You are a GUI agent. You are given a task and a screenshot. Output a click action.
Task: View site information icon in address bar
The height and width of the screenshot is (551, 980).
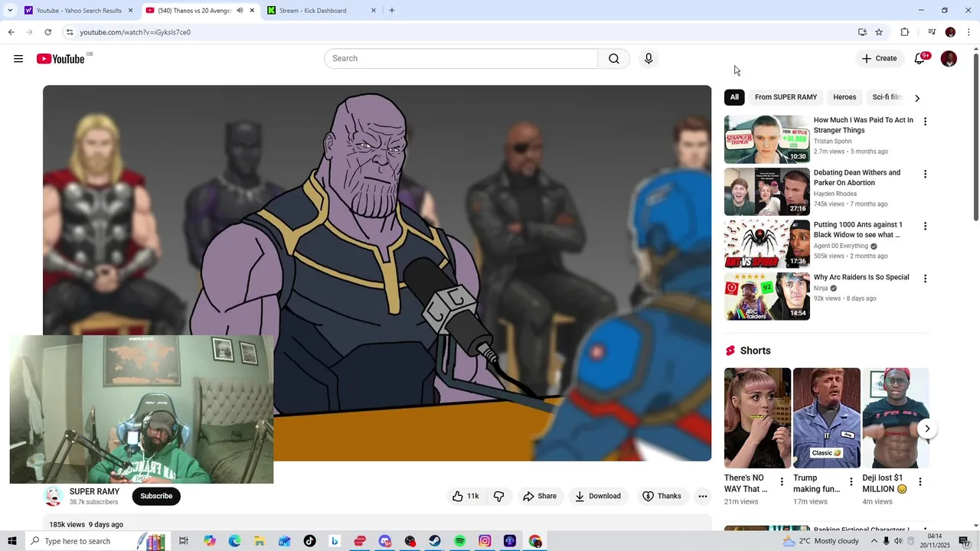(x=70, y=32)
